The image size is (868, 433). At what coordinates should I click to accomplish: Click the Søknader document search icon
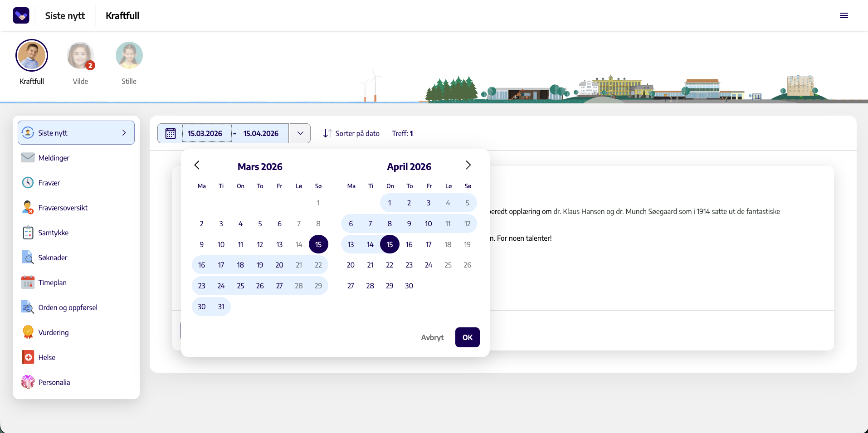coord(28,257)
